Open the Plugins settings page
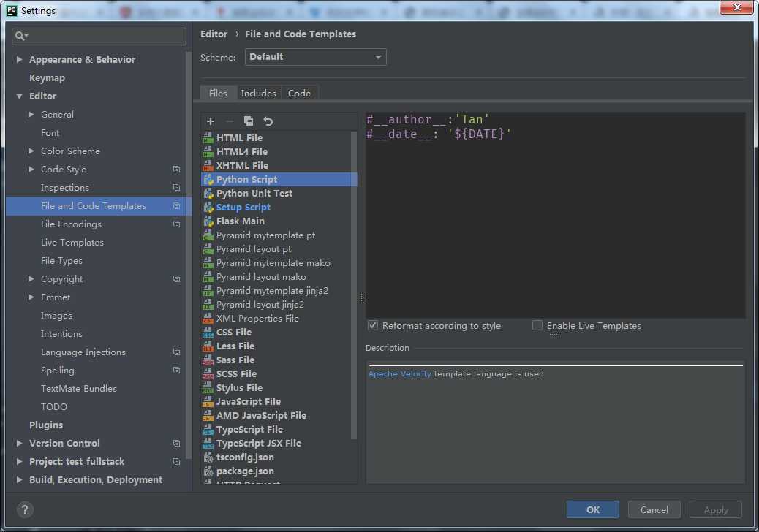The image size is (759, 532). point(46,425)
